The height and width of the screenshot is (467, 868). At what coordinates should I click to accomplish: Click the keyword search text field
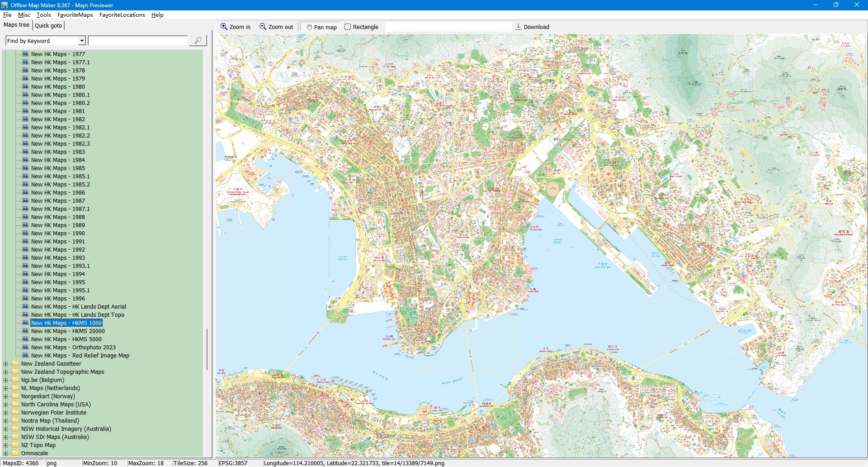(138, 41)
